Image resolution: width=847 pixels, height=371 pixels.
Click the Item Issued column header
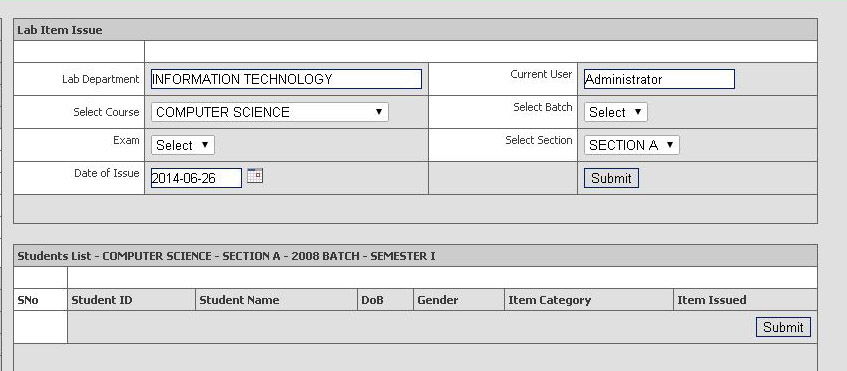pos(711,300)
